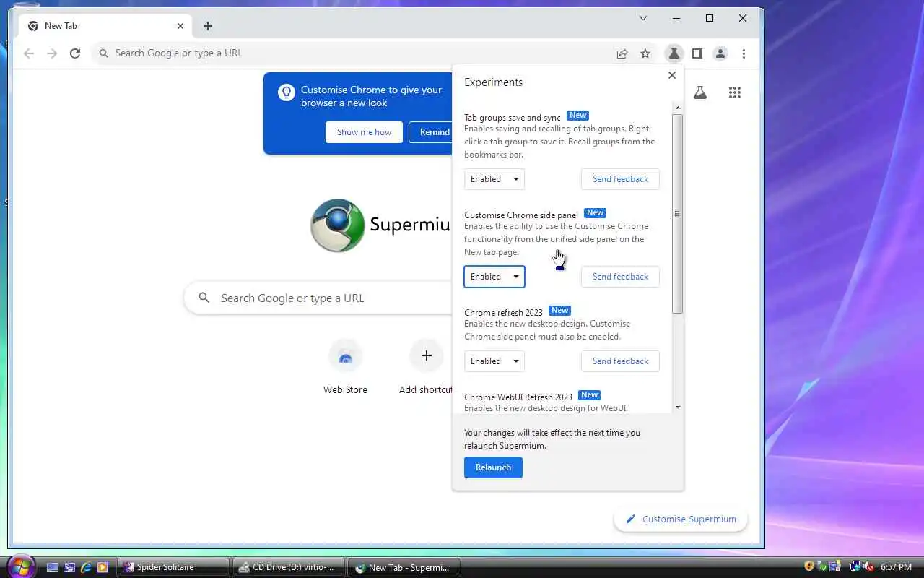Open the Web Store shortcut
Image resolution: width=924 pixels, height=578 pixels.
[345, 368]
